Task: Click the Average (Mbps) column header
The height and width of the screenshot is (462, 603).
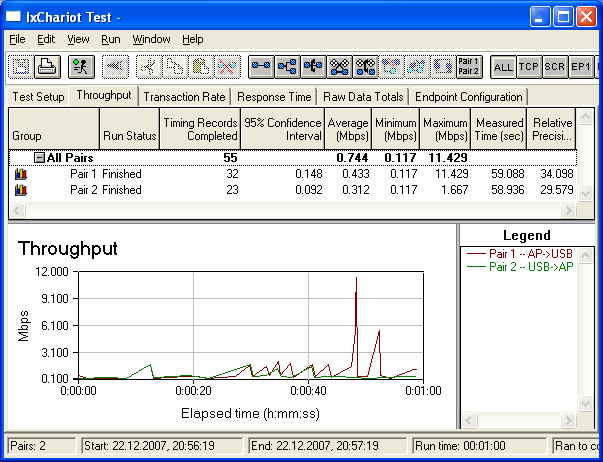Action: (348, 129)
